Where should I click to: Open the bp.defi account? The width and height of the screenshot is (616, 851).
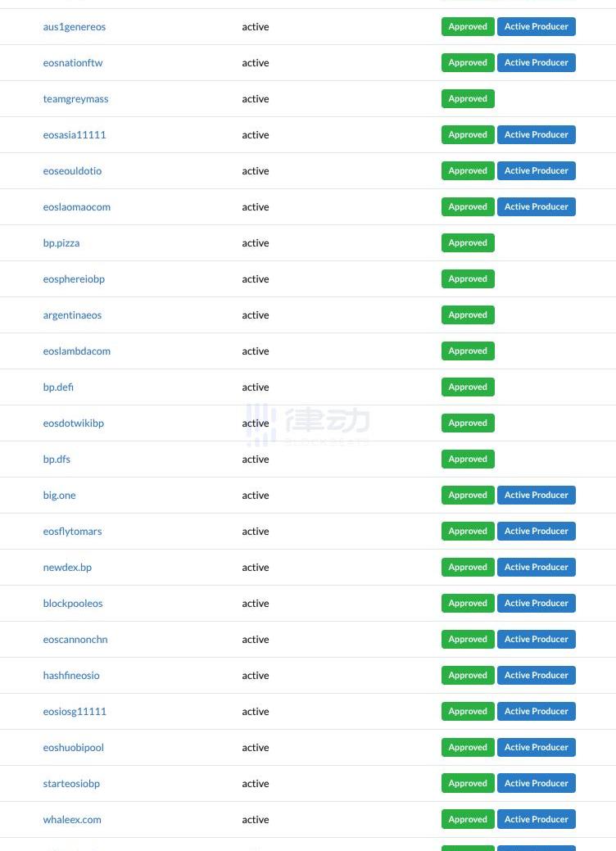(x=58, y=387)
